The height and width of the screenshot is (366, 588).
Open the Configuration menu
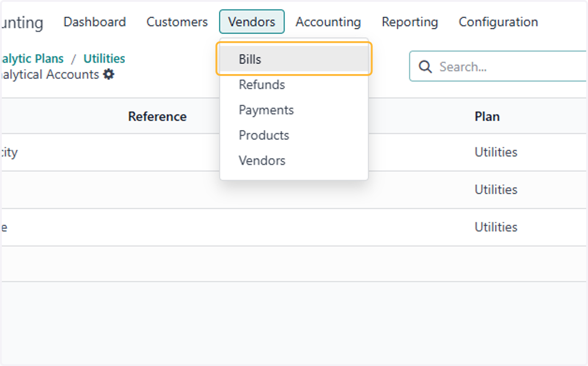[498, 22]
